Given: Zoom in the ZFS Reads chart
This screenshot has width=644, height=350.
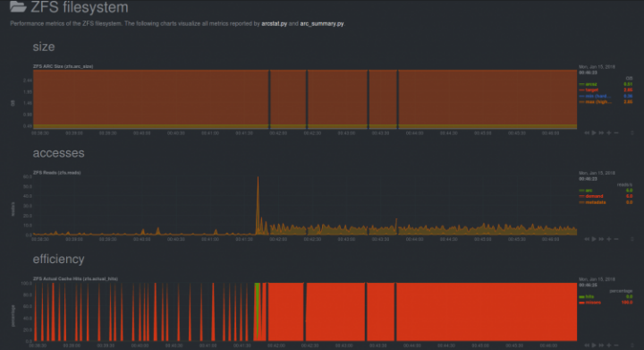Looking at the screenshot, I should coord(609,239).
